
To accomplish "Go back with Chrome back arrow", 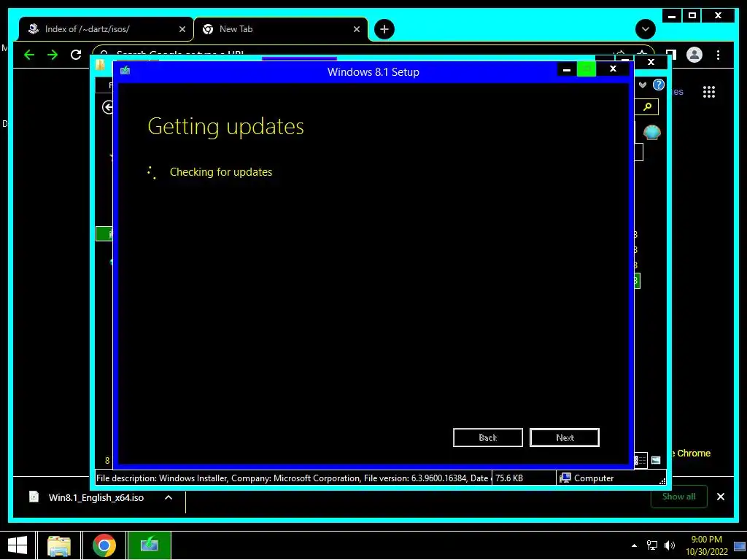I will [29, 55].
